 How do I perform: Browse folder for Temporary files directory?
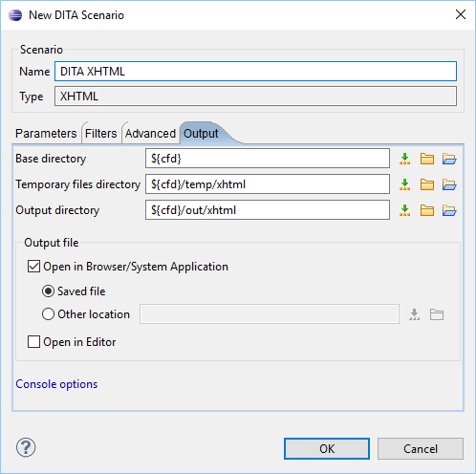(x=427, y=184)
